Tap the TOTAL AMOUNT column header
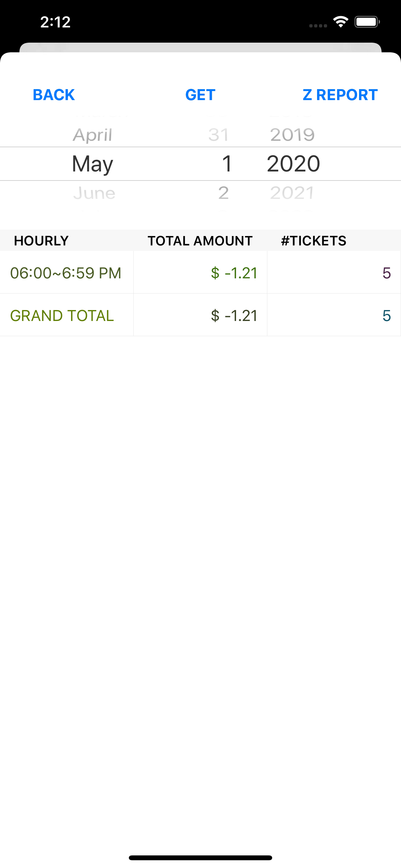401x868 pixels. point(200,241)
